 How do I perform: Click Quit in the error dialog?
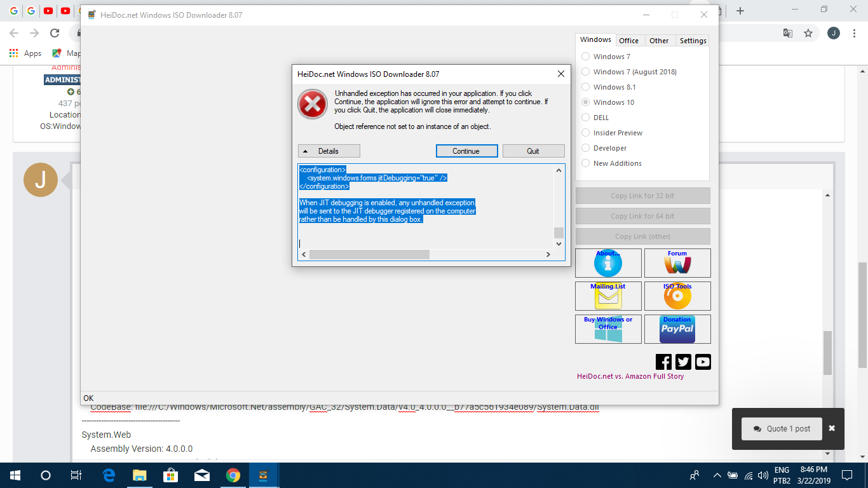click(x=533, y=151)
